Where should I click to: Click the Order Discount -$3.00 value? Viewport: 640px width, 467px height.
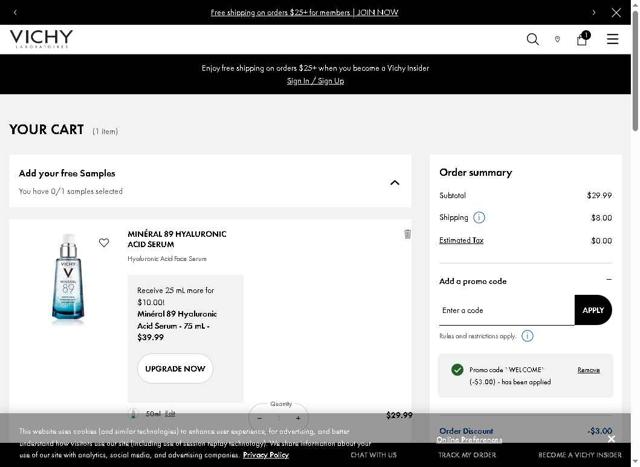click(600, 431)
